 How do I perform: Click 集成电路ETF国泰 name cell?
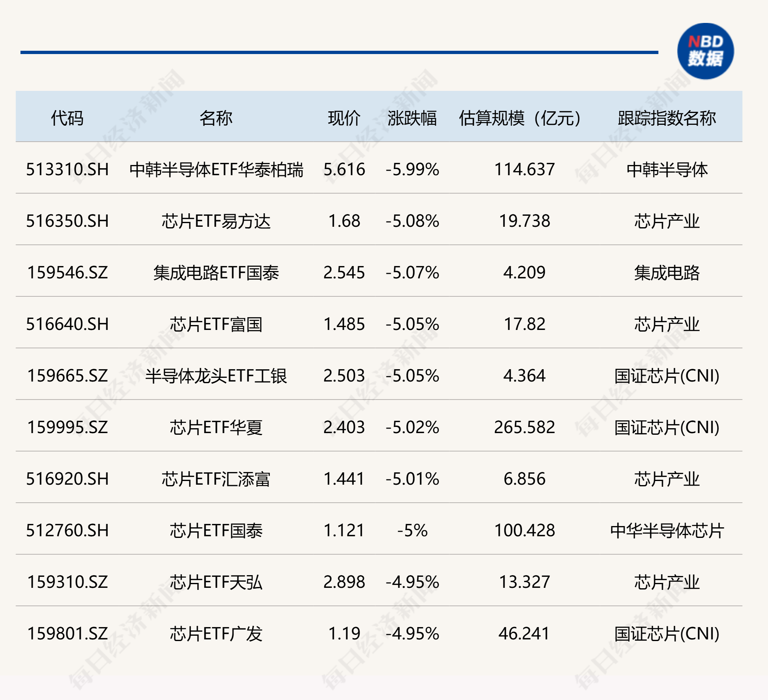tap(216, 273)
